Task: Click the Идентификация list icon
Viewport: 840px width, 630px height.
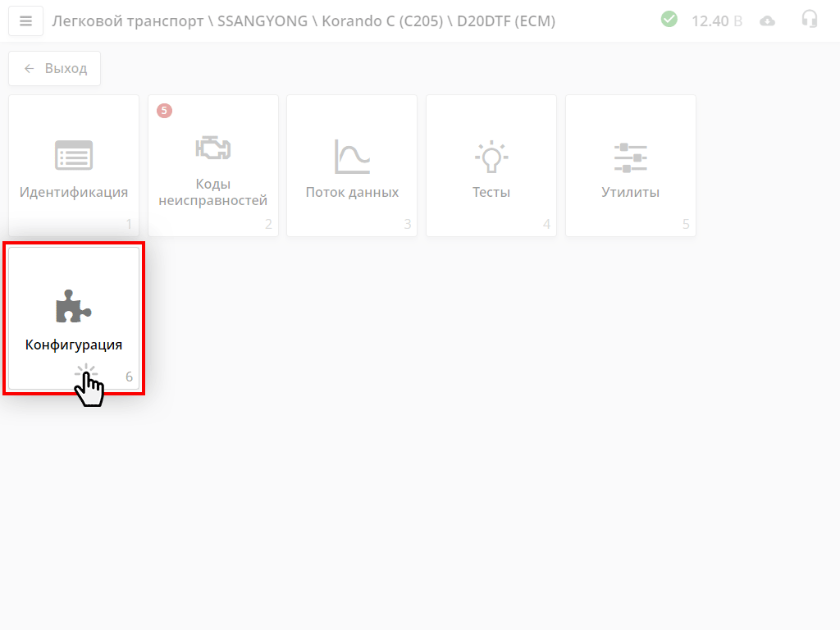Action: [74, 155]
